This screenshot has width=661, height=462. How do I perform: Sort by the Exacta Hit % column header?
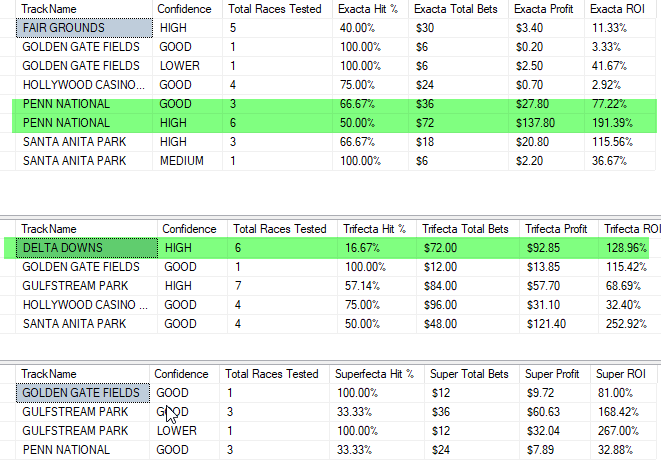(370, 9)
